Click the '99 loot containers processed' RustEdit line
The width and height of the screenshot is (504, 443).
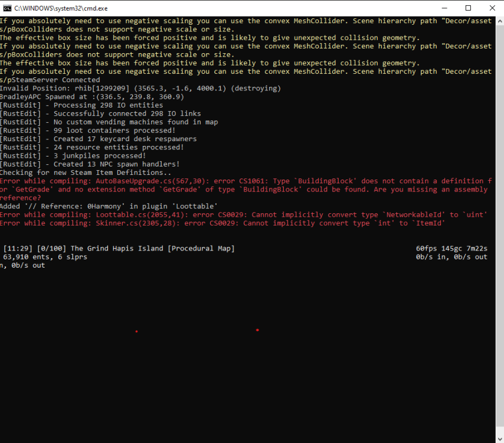click(87, 131)
